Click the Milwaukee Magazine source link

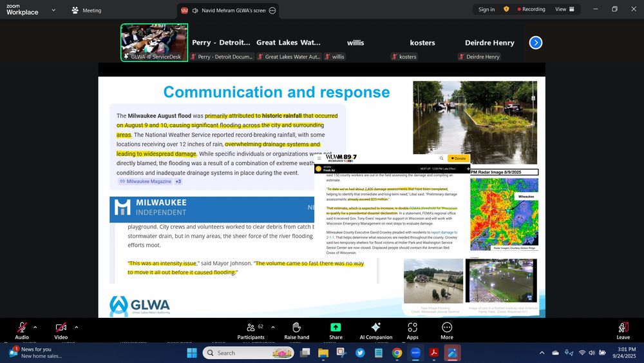pyautogui.click(x=146, y=181)
